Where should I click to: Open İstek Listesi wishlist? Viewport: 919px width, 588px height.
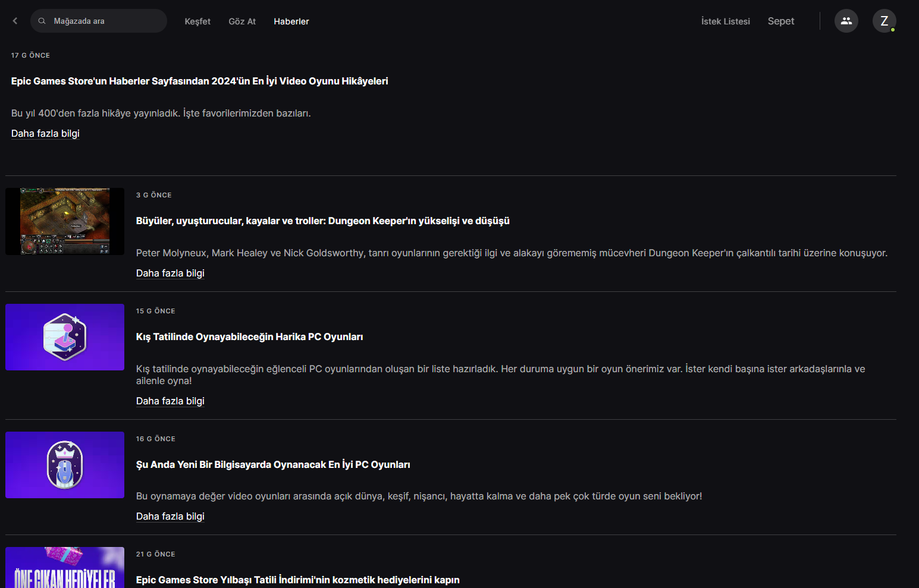725,21
